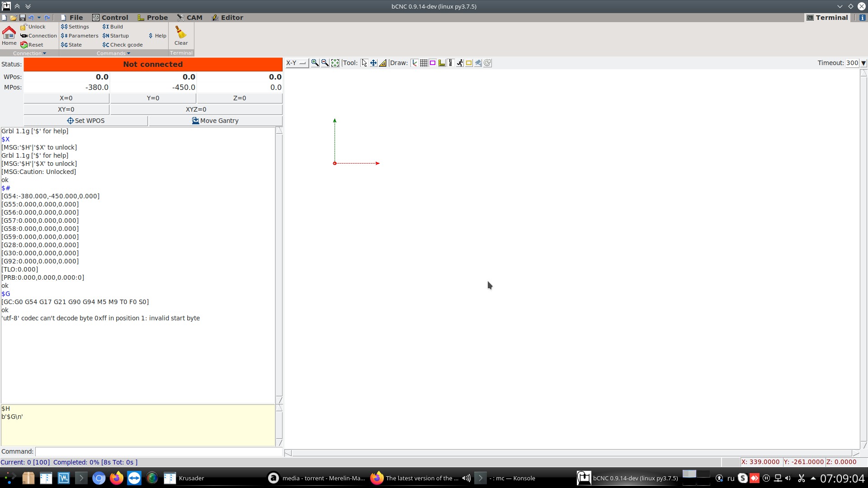Select the pan/move tool icon
Screen dimensions: 868x488
point(373,63)
